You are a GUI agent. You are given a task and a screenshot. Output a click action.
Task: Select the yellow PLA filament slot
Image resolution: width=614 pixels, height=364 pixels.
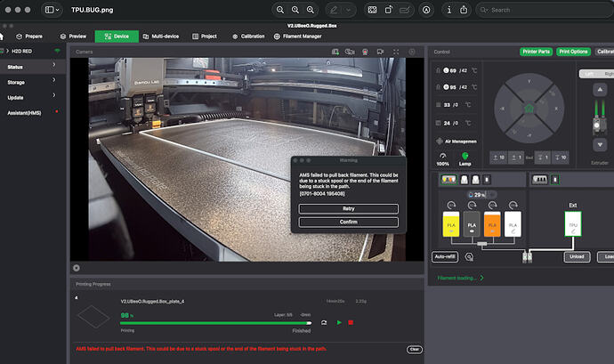[x=450, y=224]
